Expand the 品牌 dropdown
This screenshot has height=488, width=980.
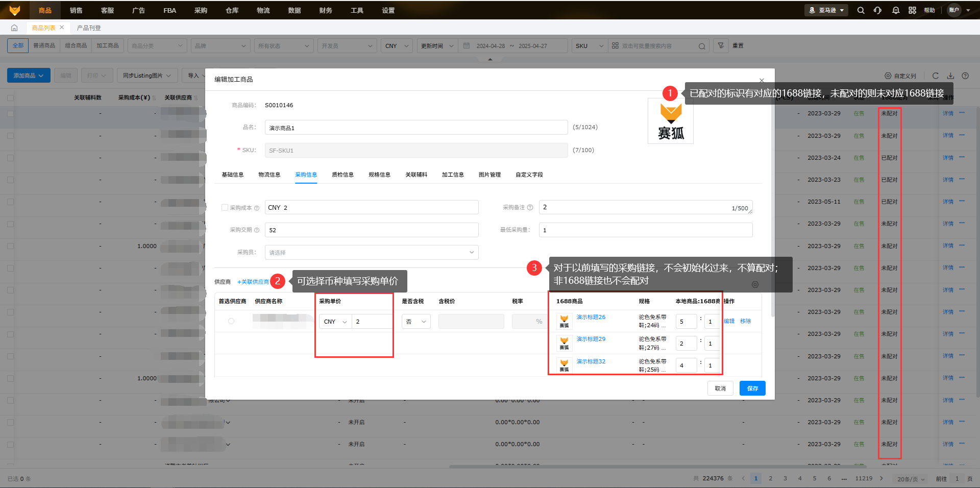tap(220, 46)
